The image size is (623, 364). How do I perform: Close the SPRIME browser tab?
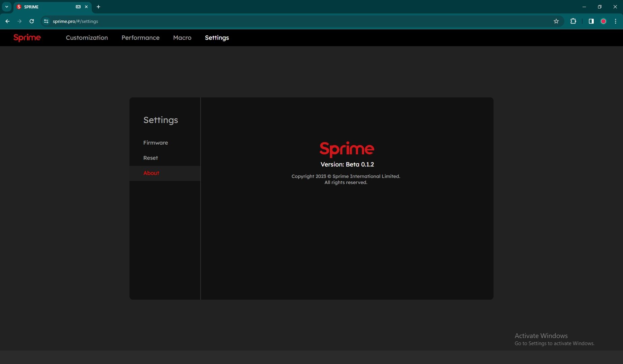click(86, 7)
